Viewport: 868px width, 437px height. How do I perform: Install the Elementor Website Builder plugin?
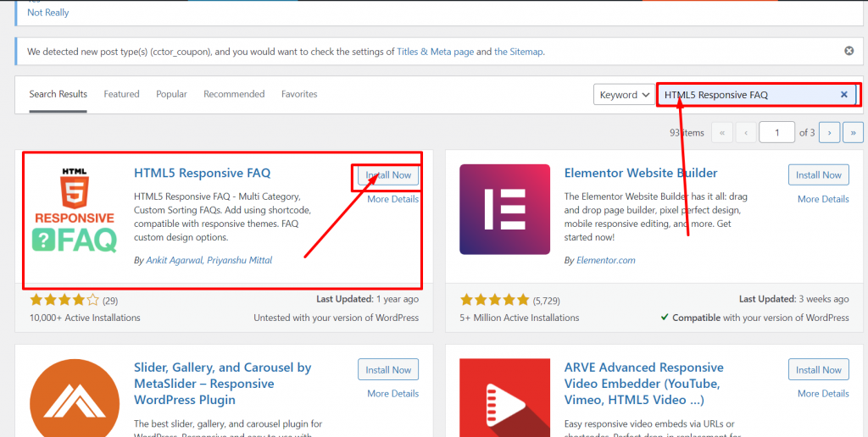coord(819,174)
